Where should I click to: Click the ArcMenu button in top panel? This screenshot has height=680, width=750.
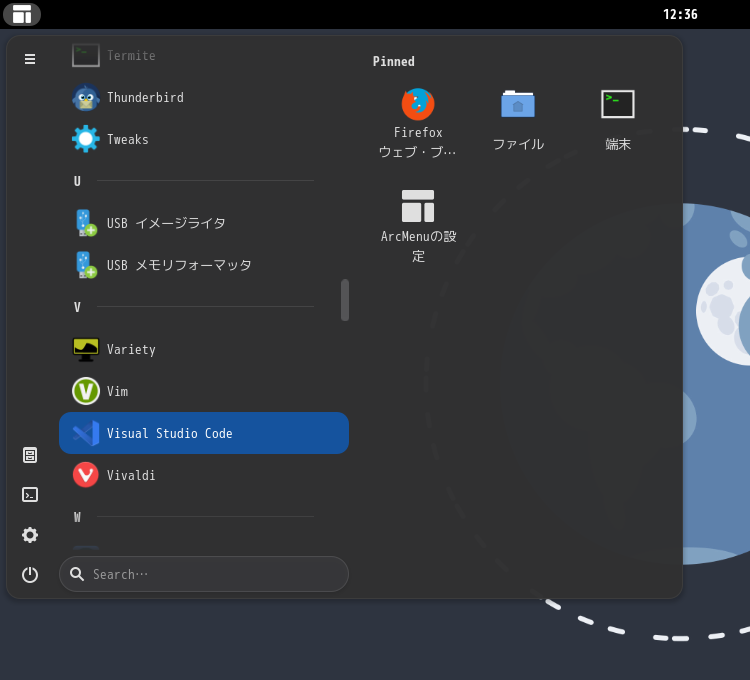(22, 14)
